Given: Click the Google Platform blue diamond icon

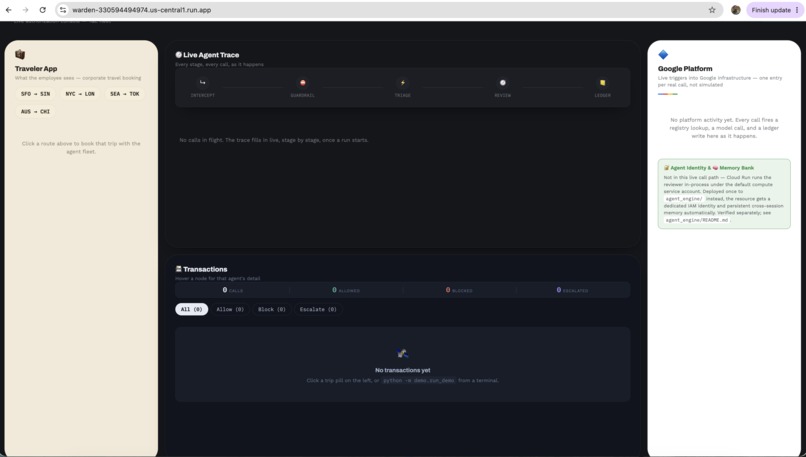Looking at the screenshot, I should coord(663,54).
